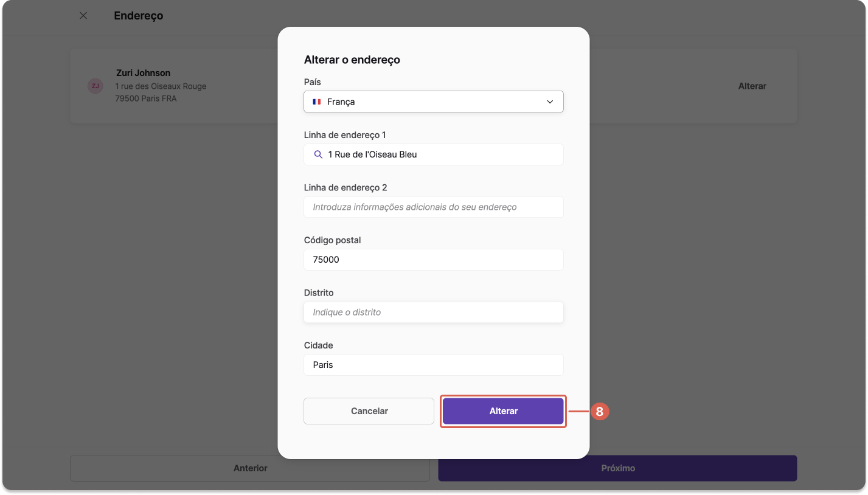Focus the Cidade field containing Paris

coord(434,365)
